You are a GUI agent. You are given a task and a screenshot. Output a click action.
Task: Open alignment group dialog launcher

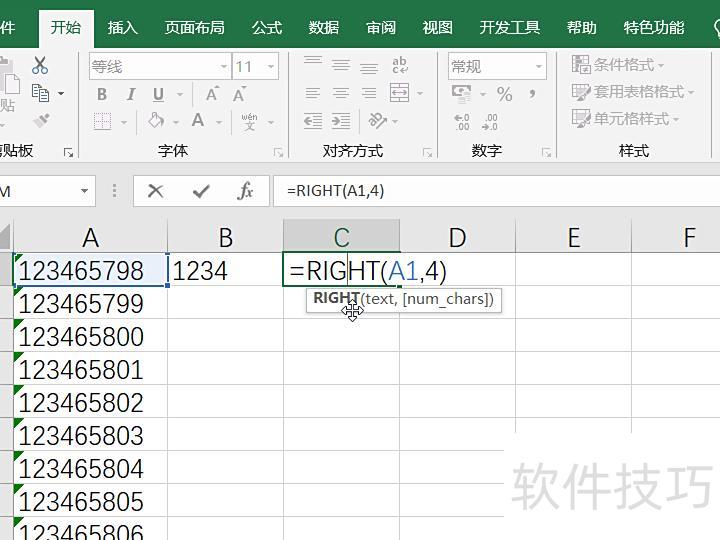tap(427, 152)
